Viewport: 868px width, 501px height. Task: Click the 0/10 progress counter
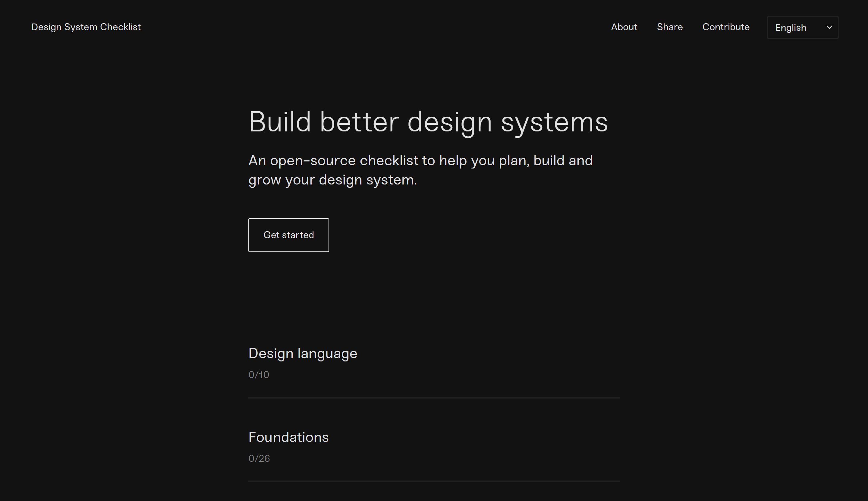258,375
